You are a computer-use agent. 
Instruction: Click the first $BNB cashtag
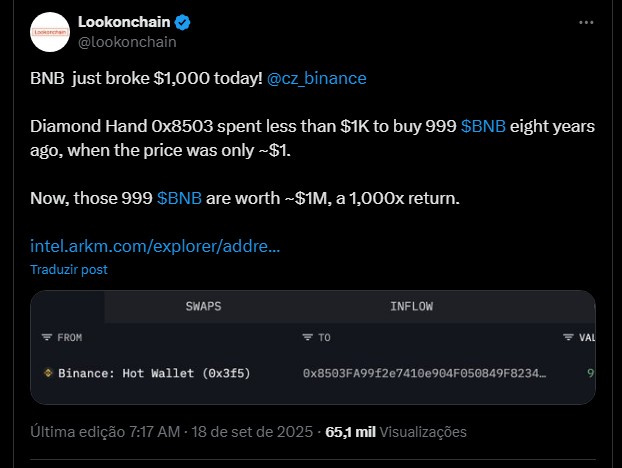click(483, 126)
